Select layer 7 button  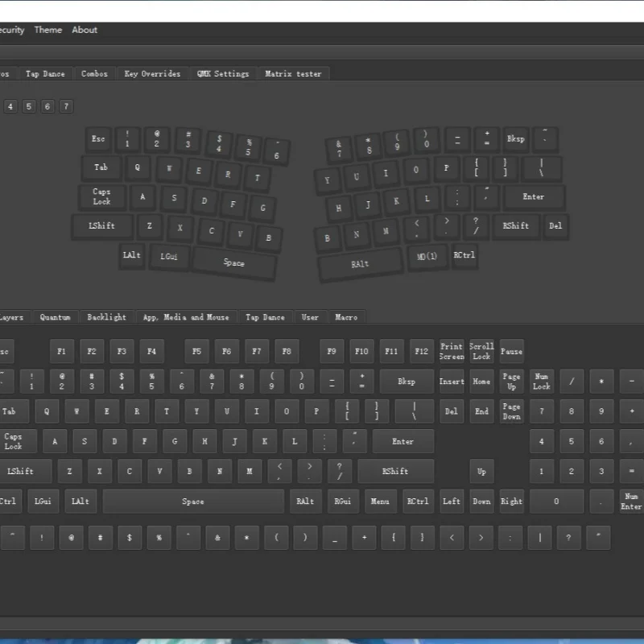tap(66, 106)
